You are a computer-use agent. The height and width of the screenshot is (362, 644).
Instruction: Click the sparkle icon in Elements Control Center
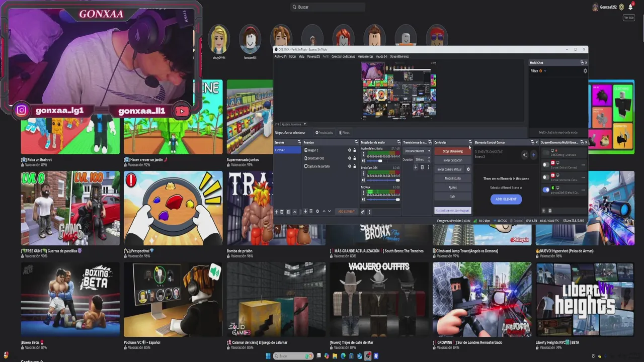click(x=525, y=155)
